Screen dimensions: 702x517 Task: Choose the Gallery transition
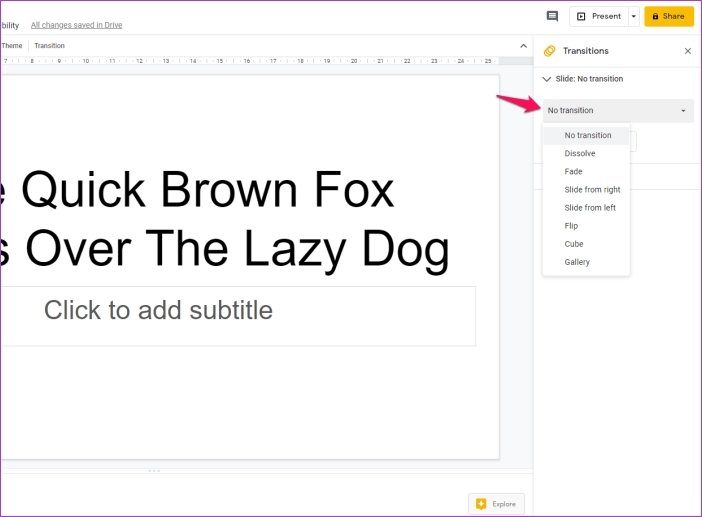[x=586, y=262]
